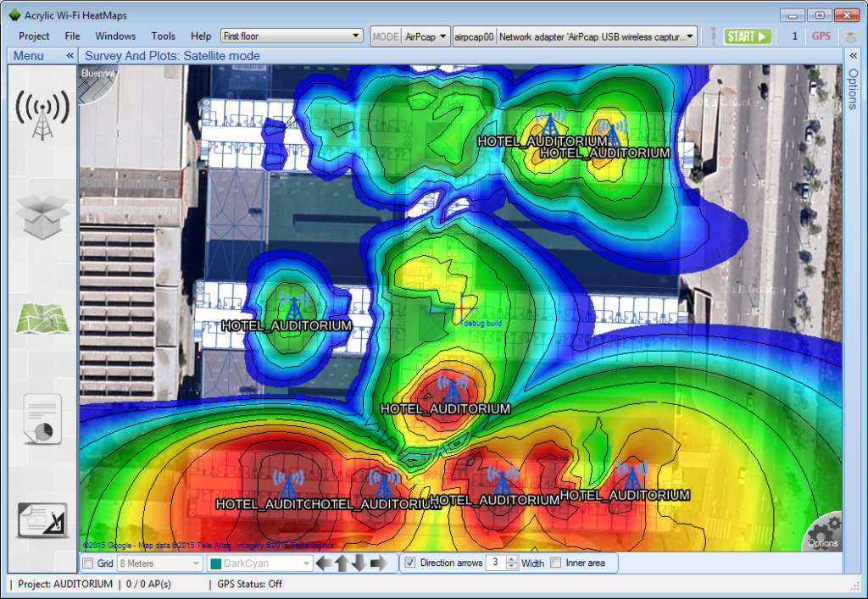Enable the Grid checkbox

tap(88, 563)
